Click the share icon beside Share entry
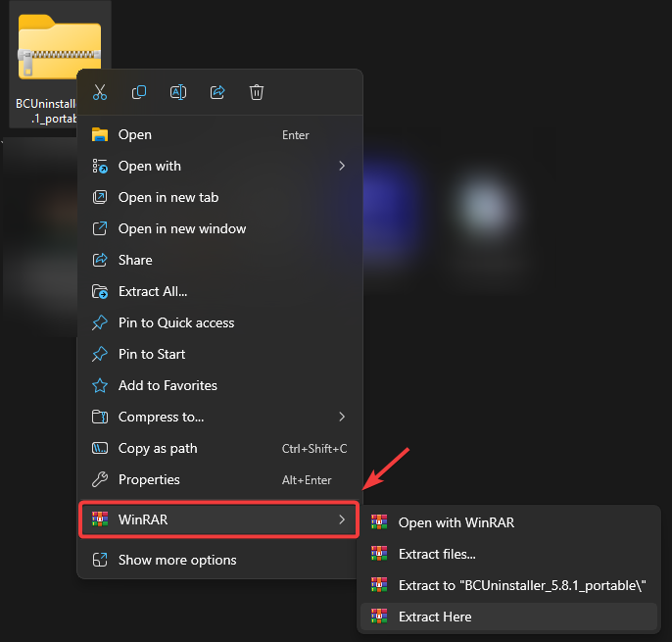This screenshot has width=672, height=642. tap(100, 260)
